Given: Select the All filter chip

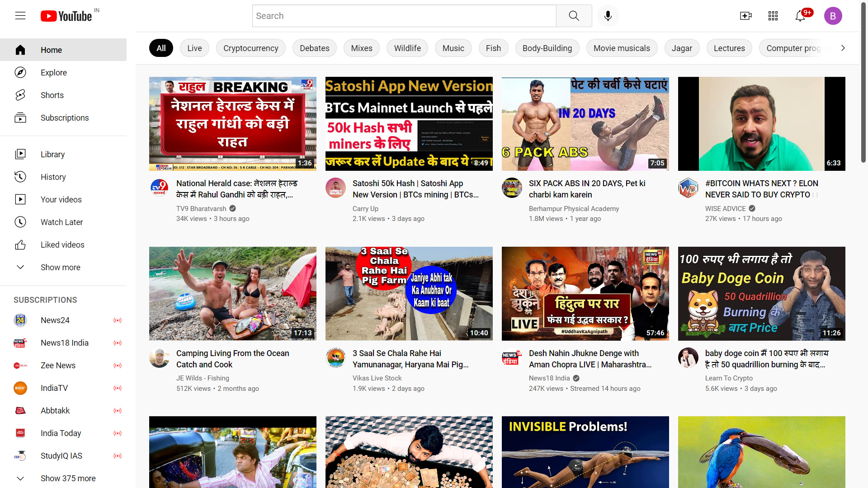Looking at the screenshot, I should (161, 48).
